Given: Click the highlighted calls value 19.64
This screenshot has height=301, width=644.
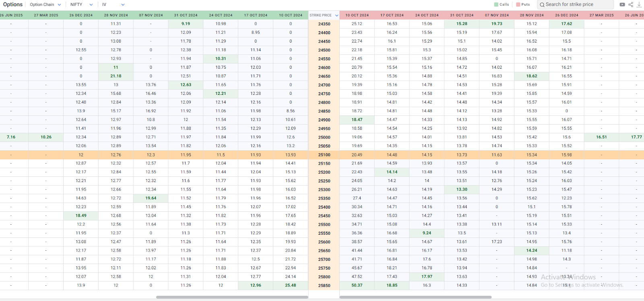Looking at the screenshot, I should click(151, 198).
